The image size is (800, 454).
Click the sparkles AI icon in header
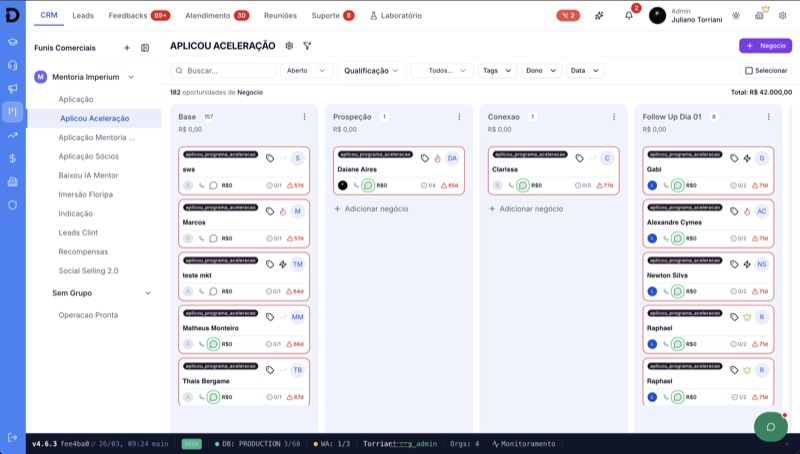599,15
